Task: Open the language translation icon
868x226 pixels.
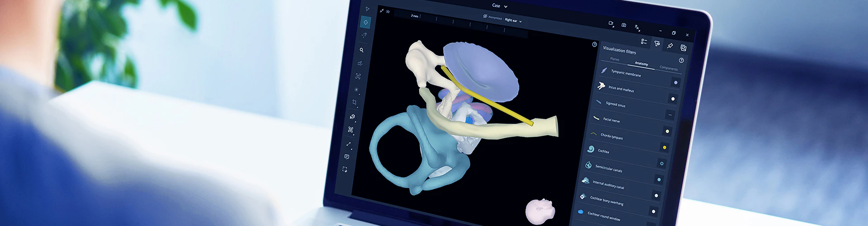Action: tap(637, 28)
